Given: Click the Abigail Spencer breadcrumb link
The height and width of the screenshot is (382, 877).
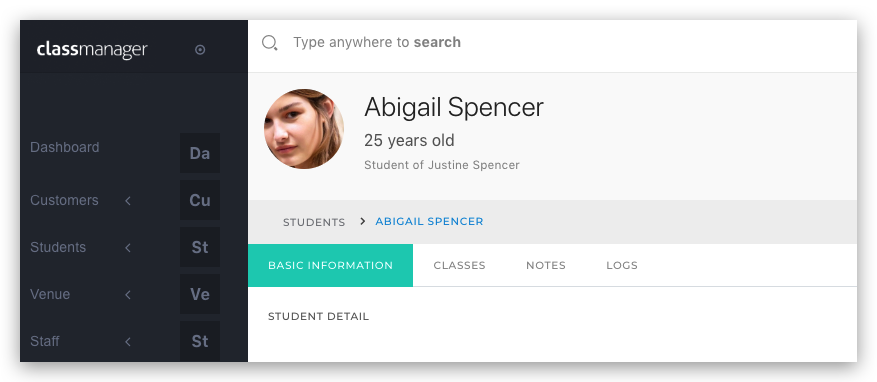Looking at the screenshot, I should click(429, 221).
